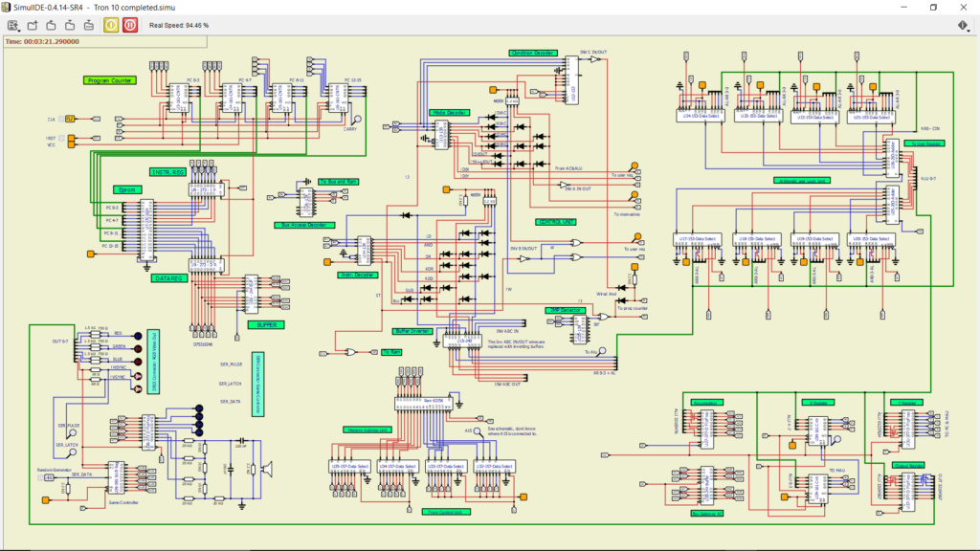This screenshot has height=551, width=980.
Task: Click the Open circuit toolbar icon
Action: (x=52, y=25)
